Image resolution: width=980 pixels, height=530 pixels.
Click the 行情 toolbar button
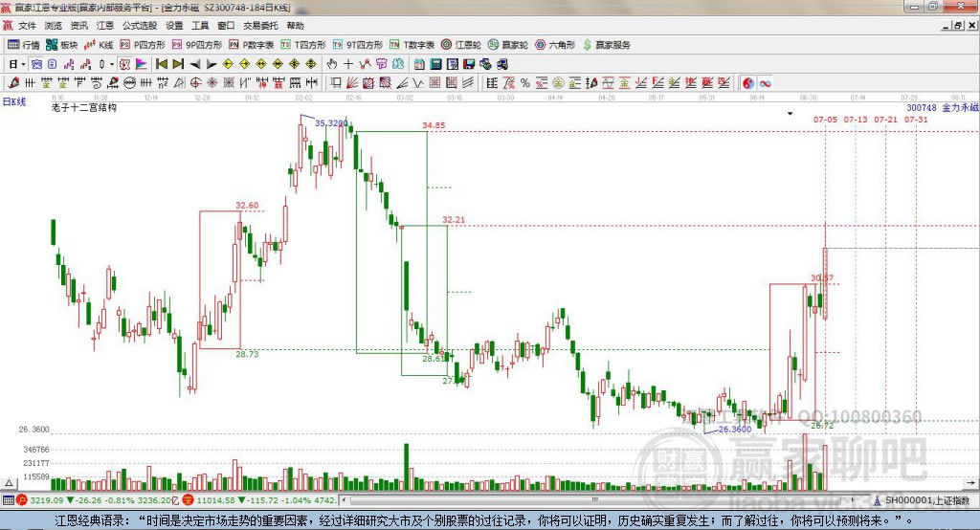24,45
